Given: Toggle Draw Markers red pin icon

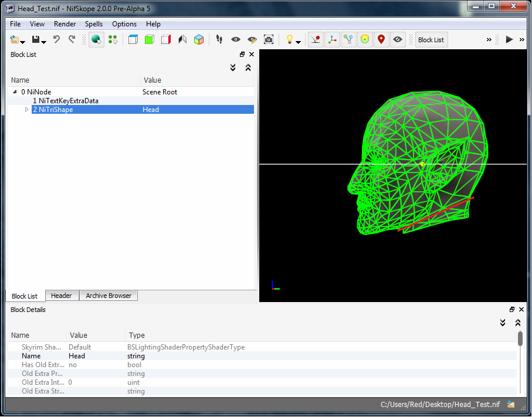Looking at the screenshot, I should point(381,40).
